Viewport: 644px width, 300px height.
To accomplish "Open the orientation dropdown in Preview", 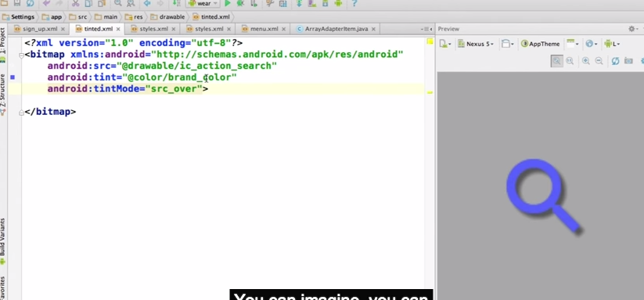I will [508, 44].
